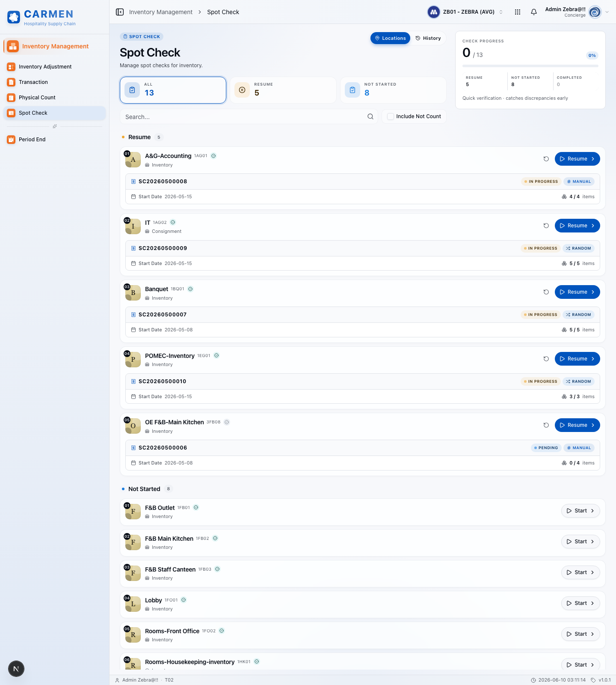This screenshot has height=685, width=616.
Task: Switch to the History tab
Action: (x=428, y=38)
